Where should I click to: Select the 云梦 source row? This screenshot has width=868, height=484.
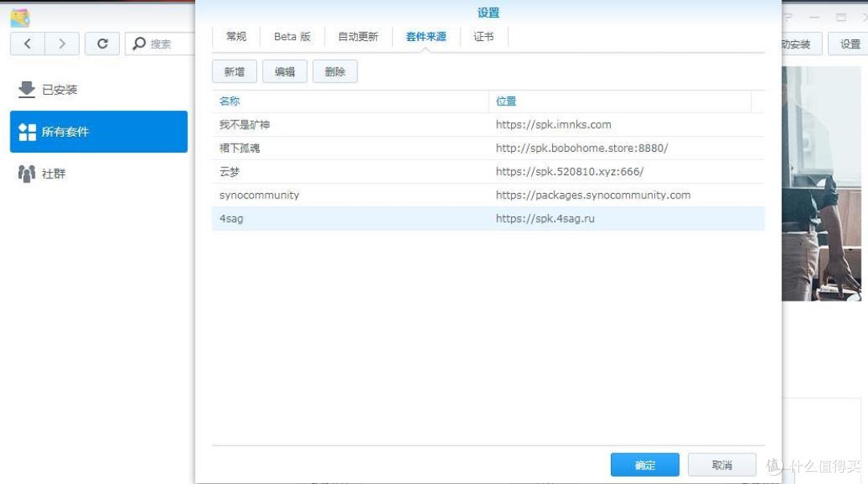(x=489, y=172)
